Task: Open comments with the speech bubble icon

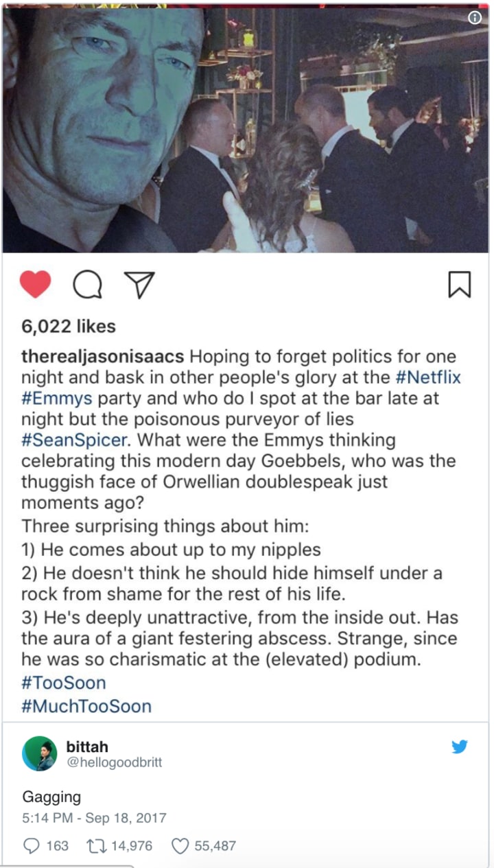Action: coord(87,285)
